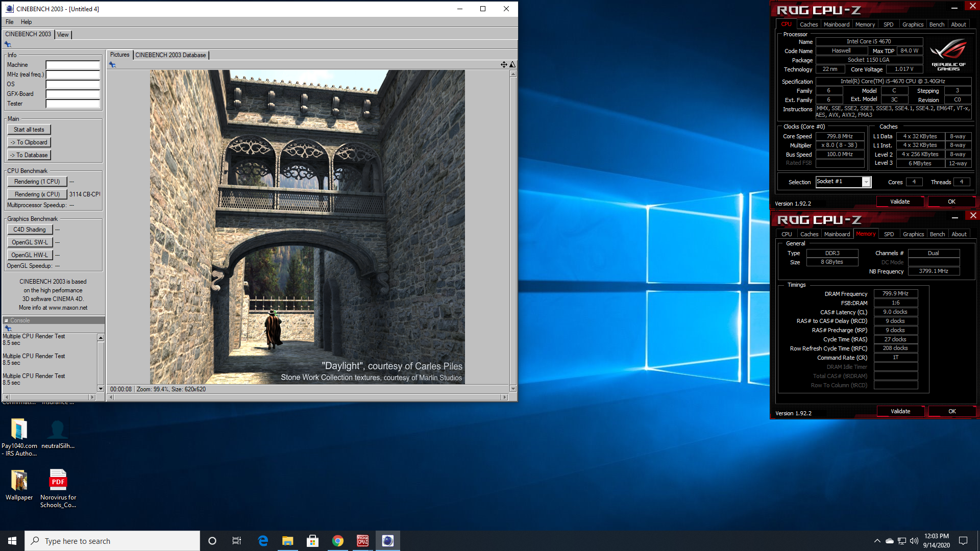Click the To Clipboard button

coord(29,142)
